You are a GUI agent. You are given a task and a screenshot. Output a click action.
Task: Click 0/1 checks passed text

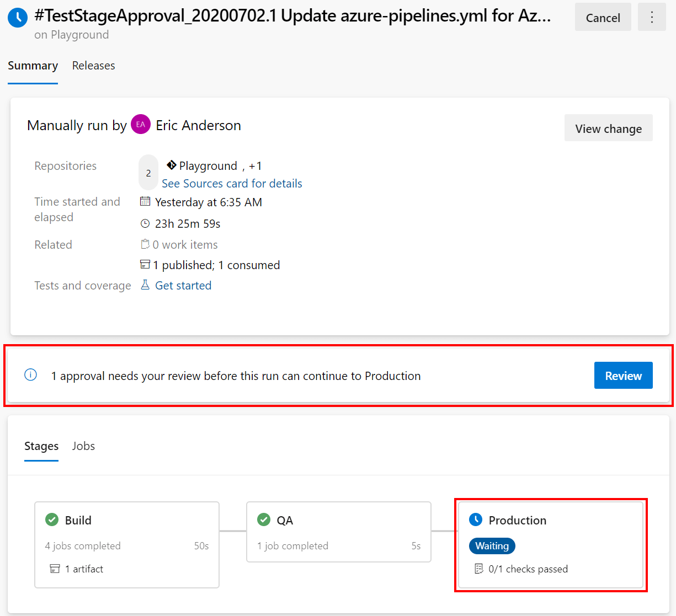click(528, 569)
